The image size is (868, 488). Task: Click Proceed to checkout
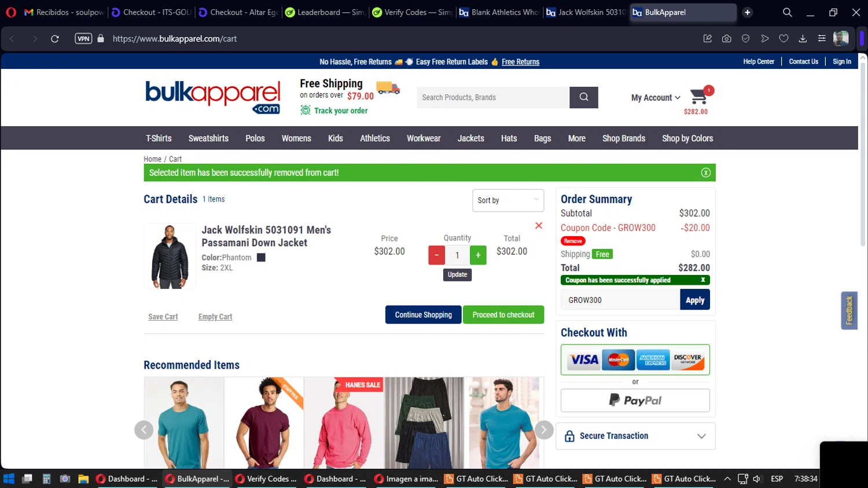[503, 315]
